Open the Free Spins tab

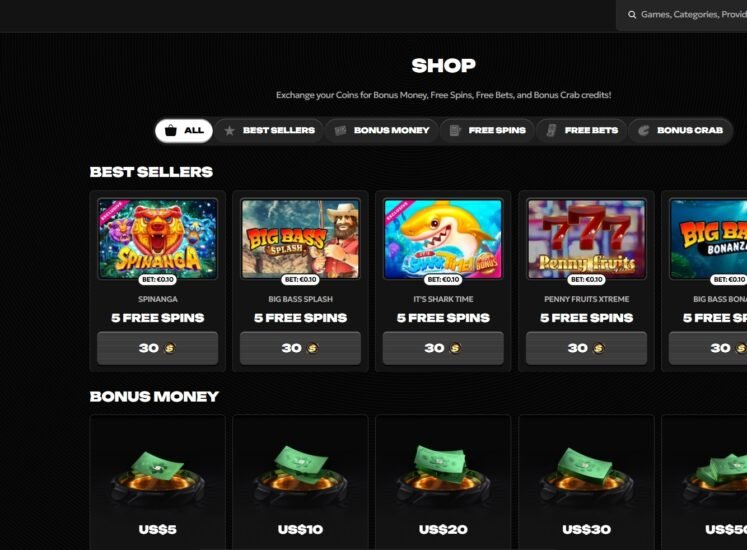coord(487,131)
